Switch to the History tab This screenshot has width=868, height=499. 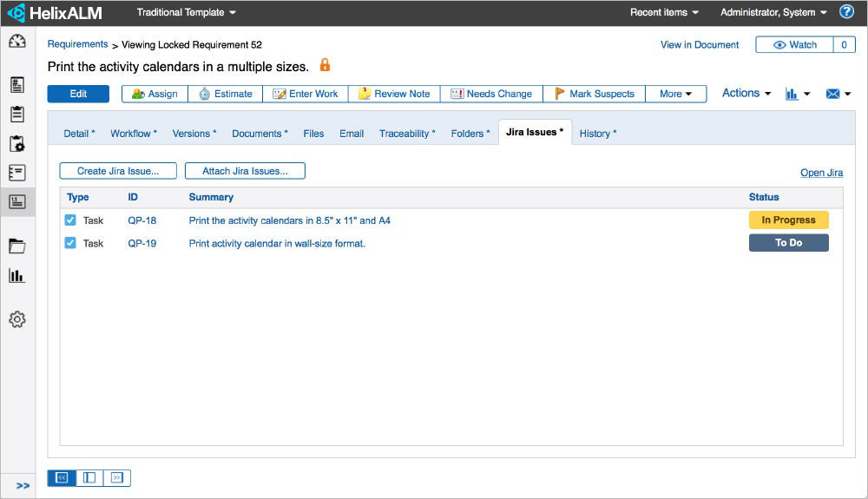[598, 134]
